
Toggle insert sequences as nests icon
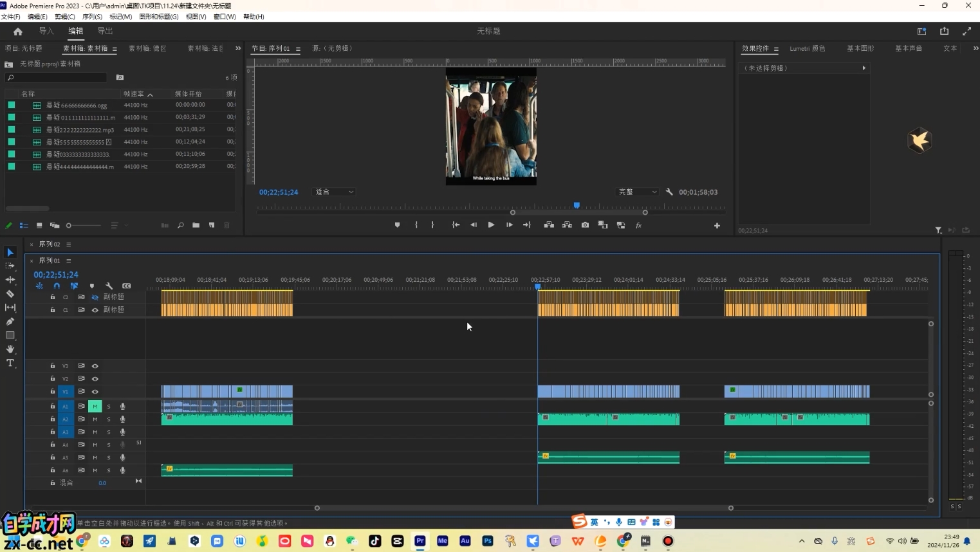(x=39, y=286)
